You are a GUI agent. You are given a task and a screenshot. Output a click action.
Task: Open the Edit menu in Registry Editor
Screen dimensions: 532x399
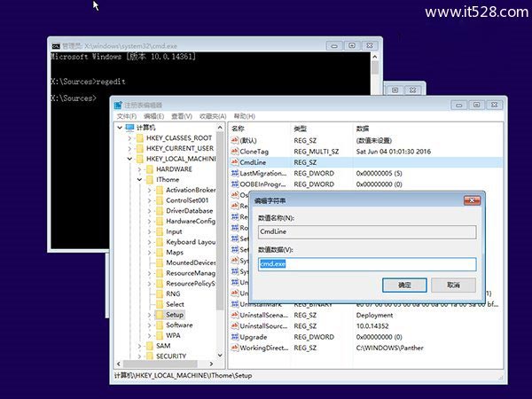153,116
